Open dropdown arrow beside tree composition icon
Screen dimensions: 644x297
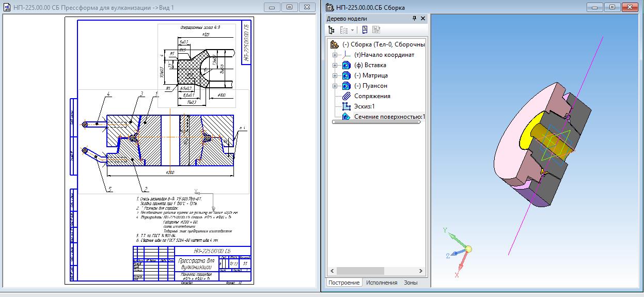352,30
